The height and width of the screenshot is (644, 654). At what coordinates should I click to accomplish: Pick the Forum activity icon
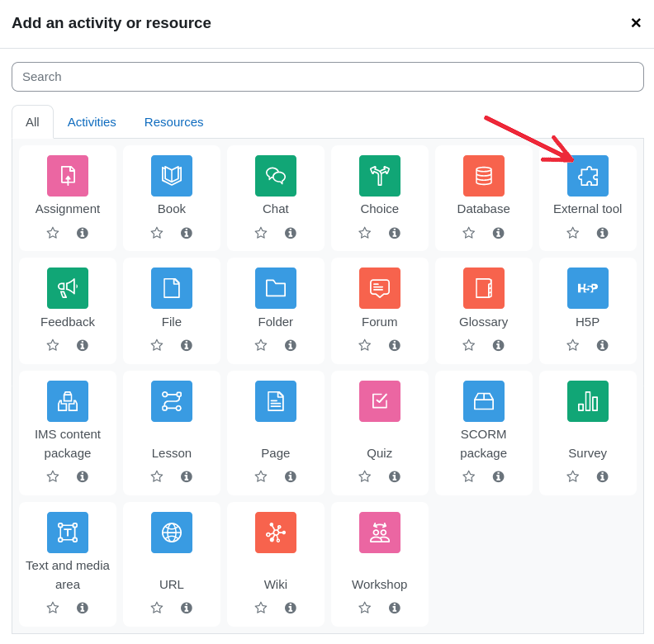tap(380, 288)
